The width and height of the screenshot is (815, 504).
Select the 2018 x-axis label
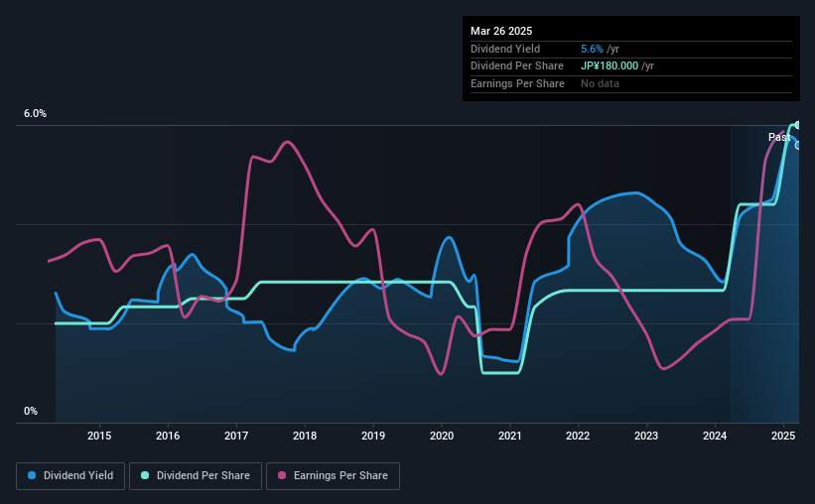coord(305,436)
